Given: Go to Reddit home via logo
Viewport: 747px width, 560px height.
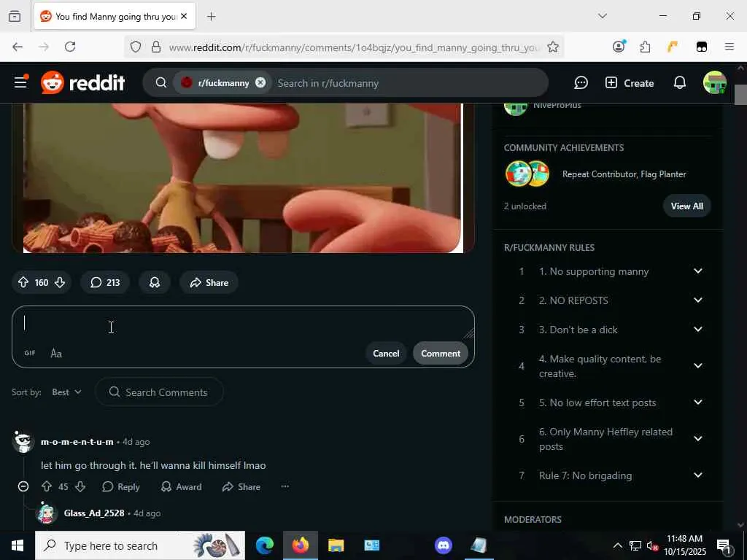Looking at the screenshot, I should 83,83.
